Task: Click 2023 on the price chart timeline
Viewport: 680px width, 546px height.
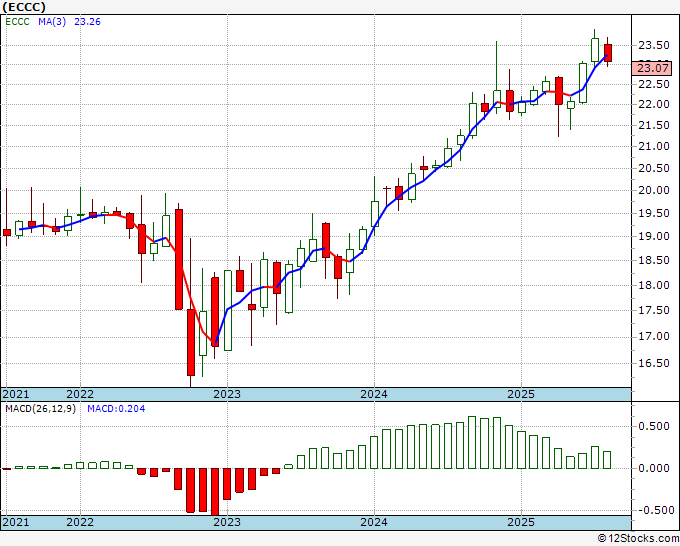Action: coord(227,394)
